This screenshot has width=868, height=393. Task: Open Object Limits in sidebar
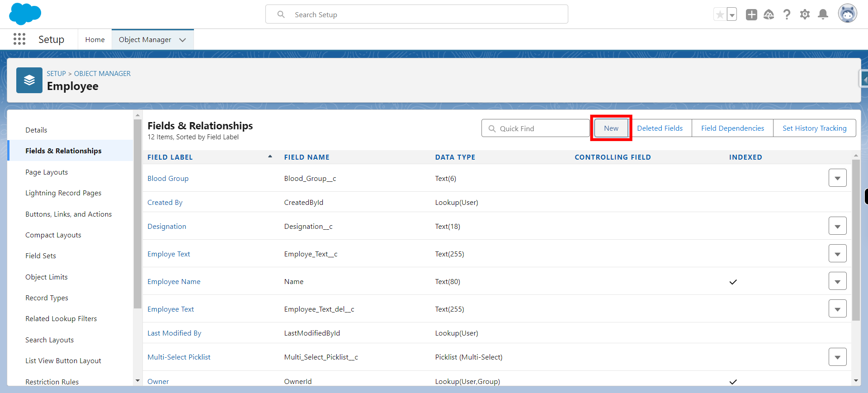47,277
